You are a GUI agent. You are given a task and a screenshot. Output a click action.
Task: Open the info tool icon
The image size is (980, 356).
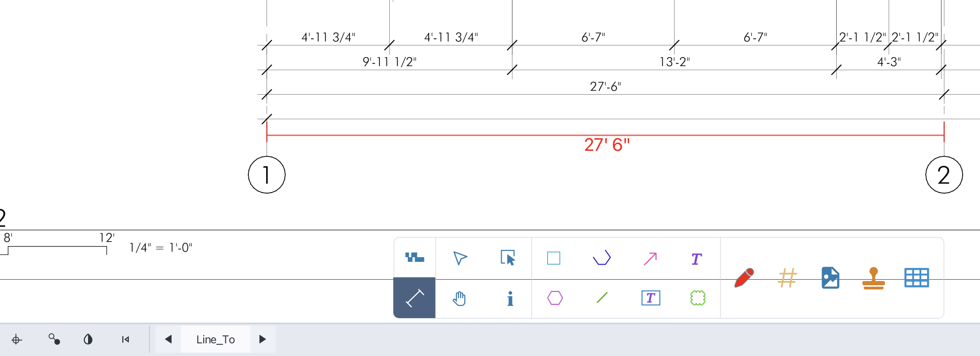pos(510,298)
